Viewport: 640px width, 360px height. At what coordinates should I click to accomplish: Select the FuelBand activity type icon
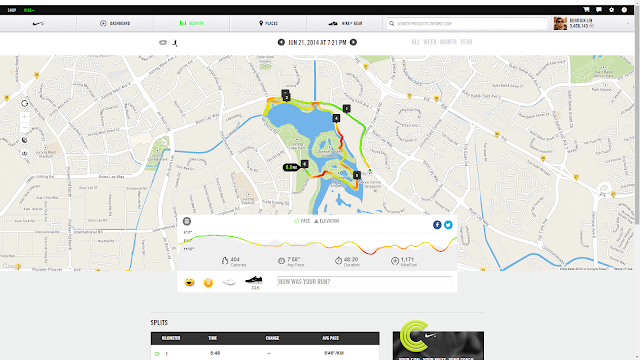pyautogui.click(x=163, y=42)
